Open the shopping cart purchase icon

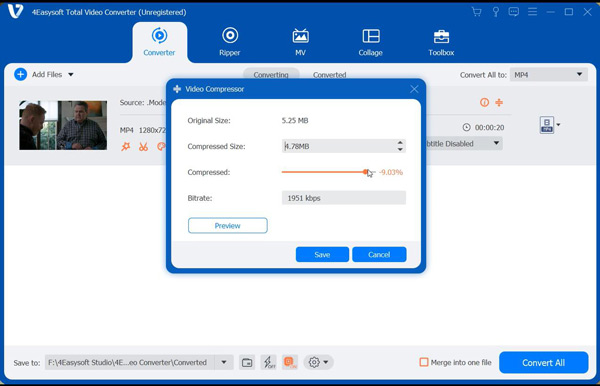(x=476, y=12)
